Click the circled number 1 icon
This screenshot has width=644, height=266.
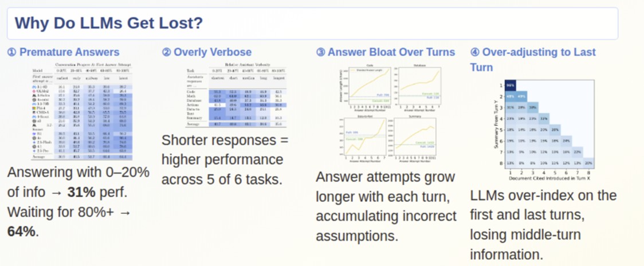click(11, 52)
